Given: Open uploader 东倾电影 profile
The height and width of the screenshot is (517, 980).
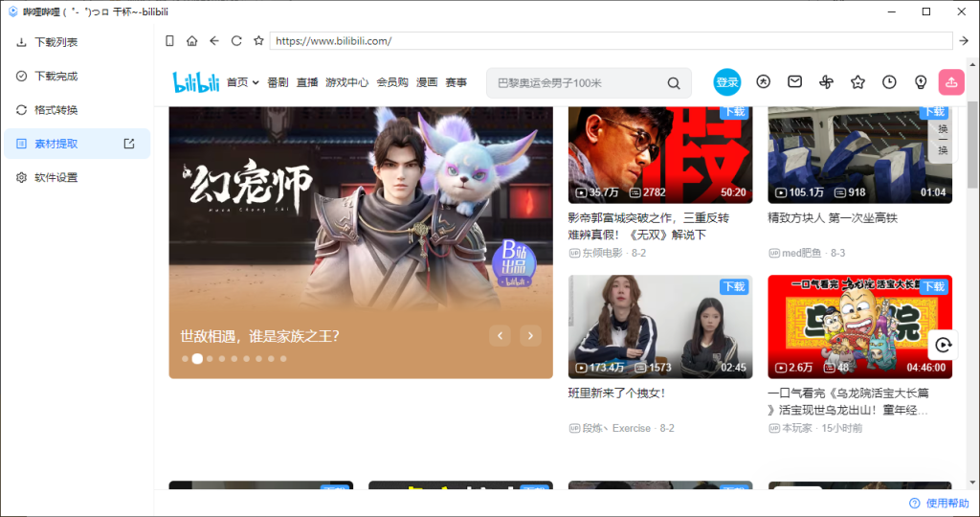Looking at the screenshot, I should pyautogui.click(x=603, y=253).
